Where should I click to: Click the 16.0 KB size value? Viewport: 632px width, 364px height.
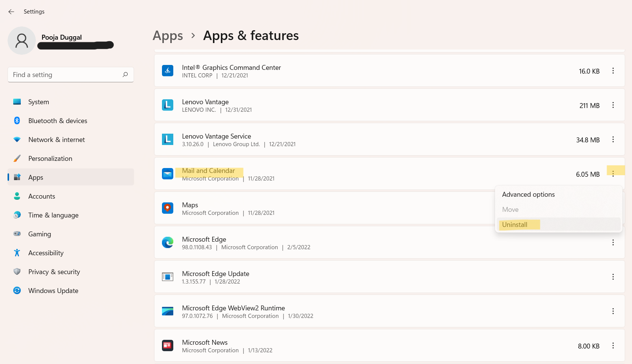(589, 71)
